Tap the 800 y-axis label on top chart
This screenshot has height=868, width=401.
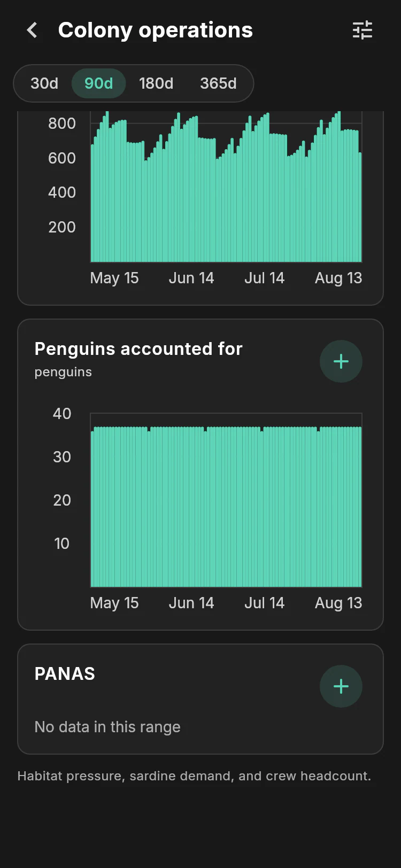click(62, 123)
